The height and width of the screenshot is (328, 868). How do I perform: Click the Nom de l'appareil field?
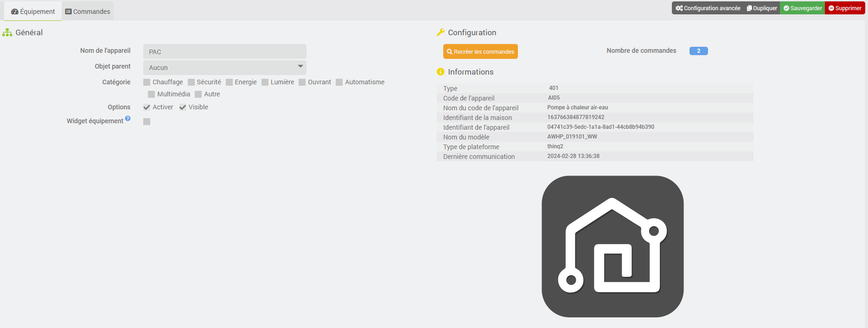(225, 51)
